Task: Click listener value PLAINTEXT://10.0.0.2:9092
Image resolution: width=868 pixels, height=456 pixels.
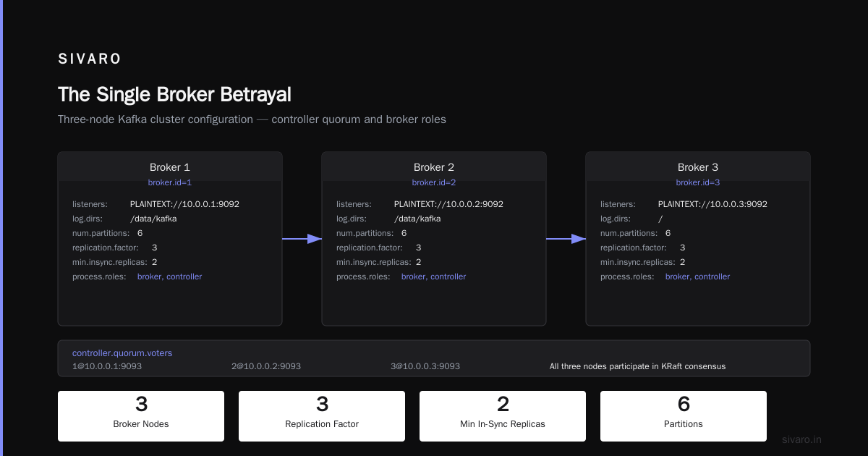Action: [448, 204]
